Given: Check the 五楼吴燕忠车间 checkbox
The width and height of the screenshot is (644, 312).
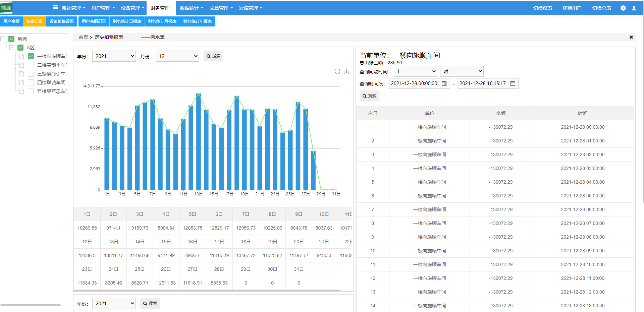Looking at the screenshot, I should point(31,91).
